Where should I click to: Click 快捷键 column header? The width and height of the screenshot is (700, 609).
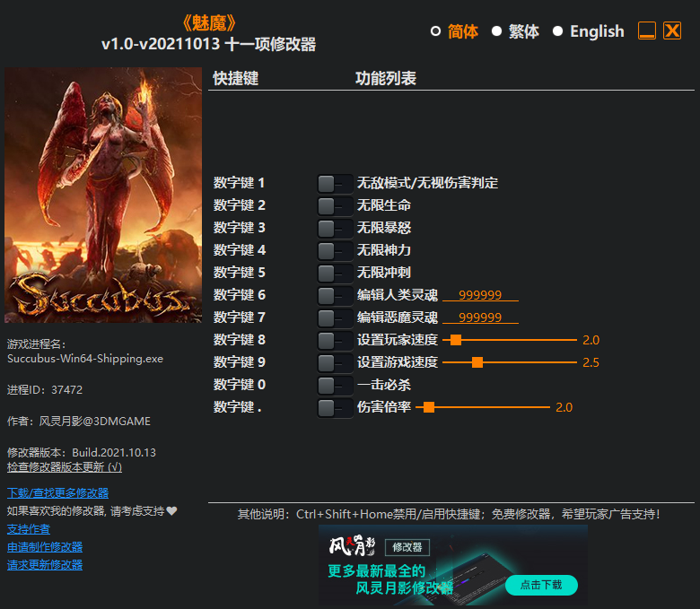coord(236,79)
